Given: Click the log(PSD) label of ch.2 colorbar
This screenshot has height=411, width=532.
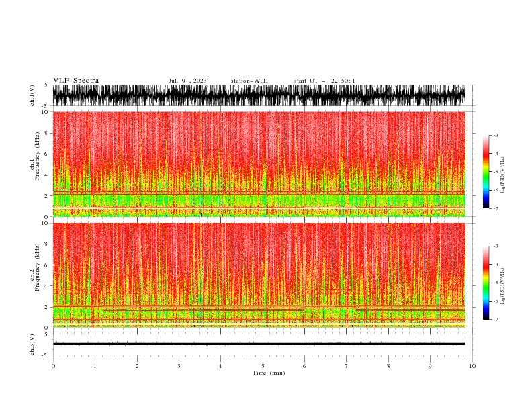Looking at the screenshot, I should point(502,286).
